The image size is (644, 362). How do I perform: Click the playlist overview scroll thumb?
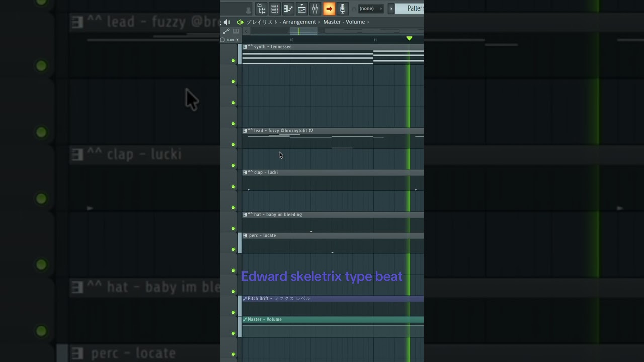tap(303, 31)
